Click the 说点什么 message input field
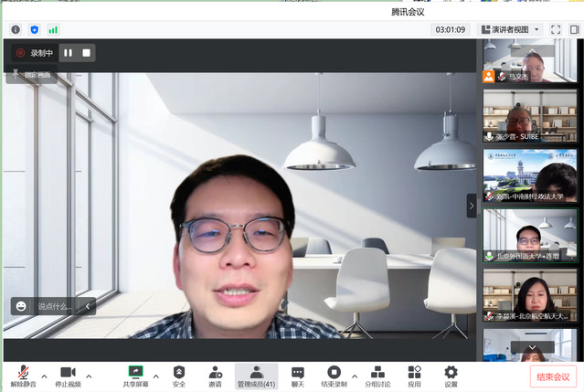The height and width of the screenshot is (392, 584). [x=53, y=307]
